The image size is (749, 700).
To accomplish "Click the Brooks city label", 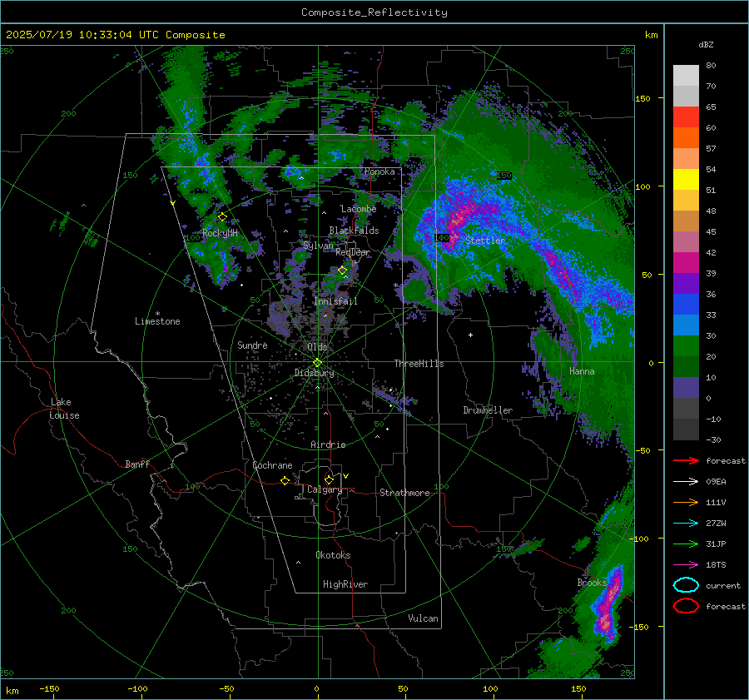I will (592, 583).
